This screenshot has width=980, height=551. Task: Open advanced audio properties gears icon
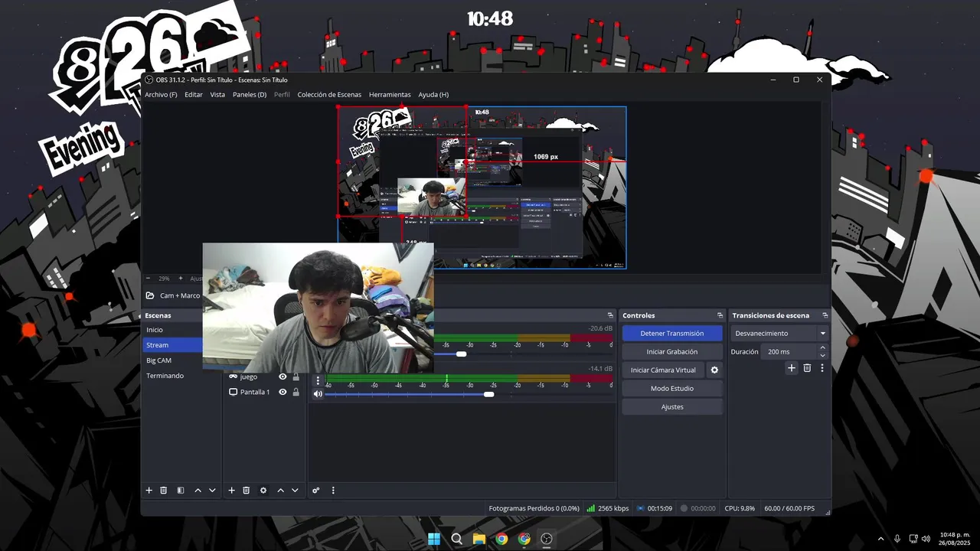(315, 491)
